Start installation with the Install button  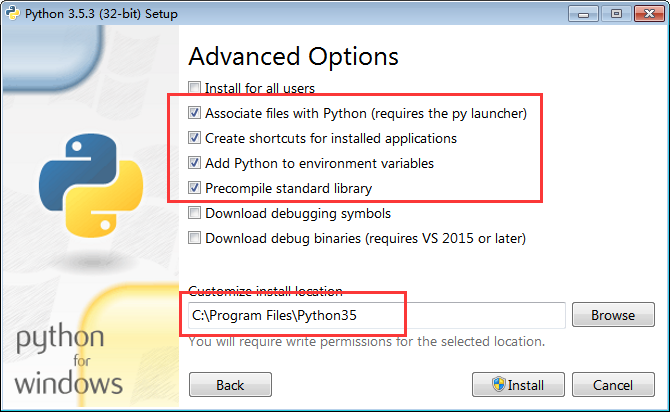point(518,385)
